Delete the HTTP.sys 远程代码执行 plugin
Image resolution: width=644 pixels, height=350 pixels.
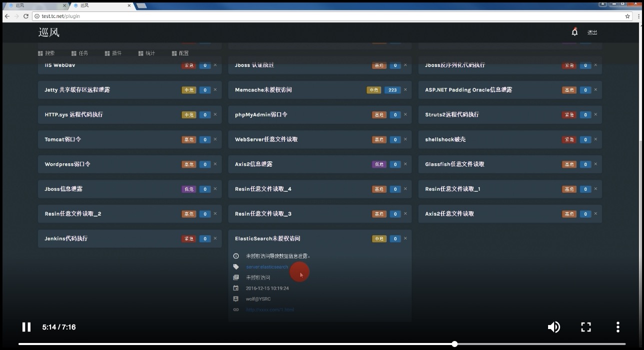click(215, 114)
